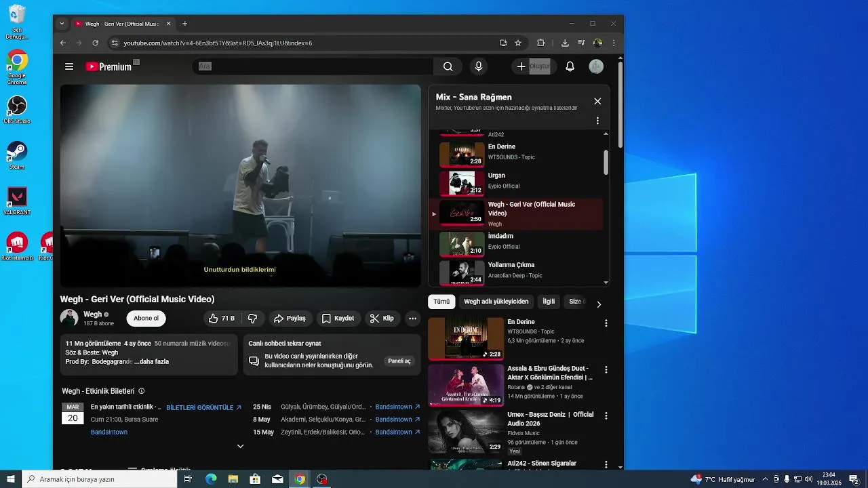Open the Chrome three-dot menu
The height and width of the screenshot is (488, 868).
coord(614,43)
